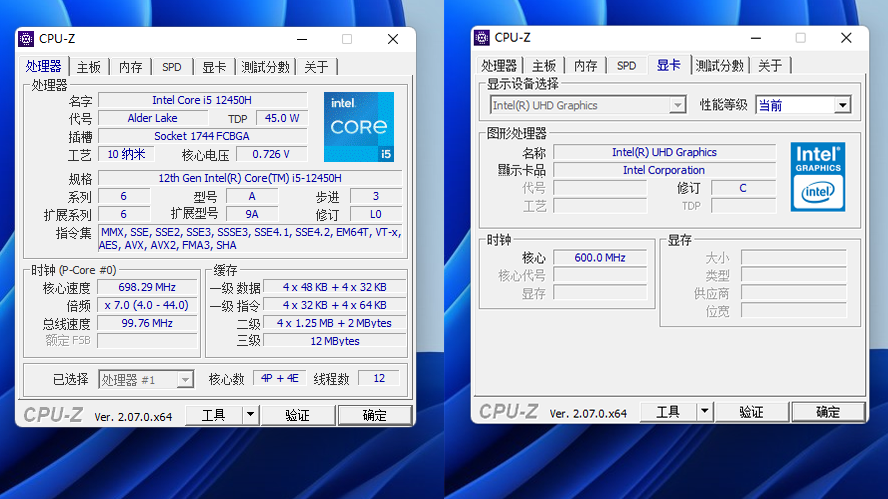Click the Intel Core i5 logo badge
888x499 pixels.
358,127
